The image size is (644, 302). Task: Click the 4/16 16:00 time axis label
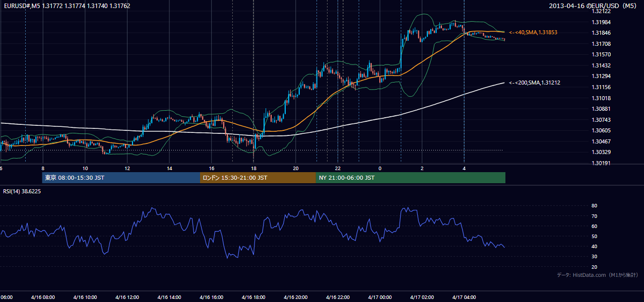[x=212, y=297]
